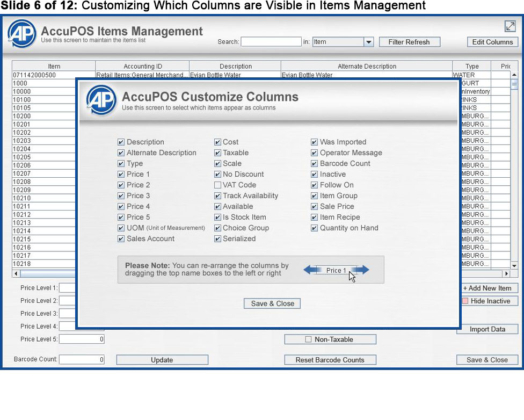
Task: Toggle the Available checkbox
Action: click(217, 206)
